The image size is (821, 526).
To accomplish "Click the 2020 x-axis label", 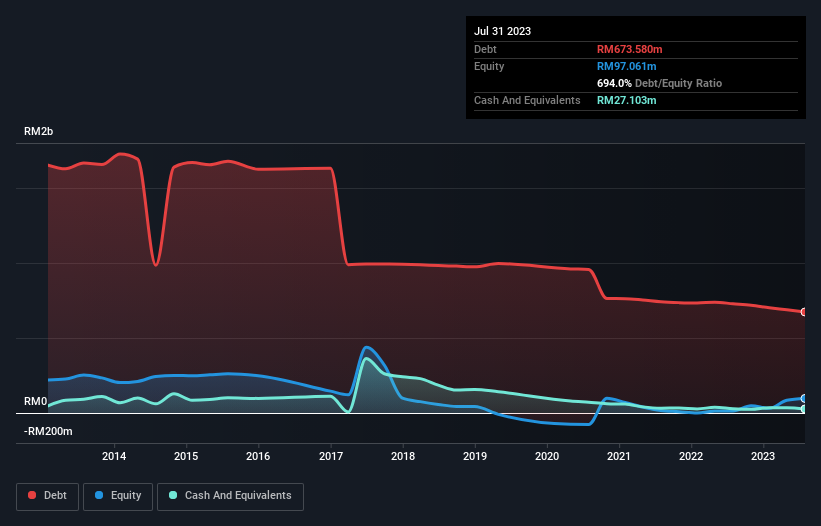I will coord(547,456).
